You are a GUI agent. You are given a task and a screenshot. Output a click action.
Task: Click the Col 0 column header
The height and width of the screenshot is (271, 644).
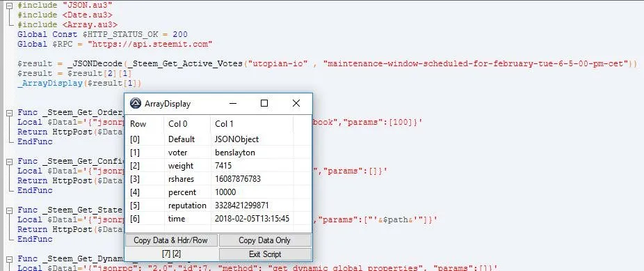[187, 124]
